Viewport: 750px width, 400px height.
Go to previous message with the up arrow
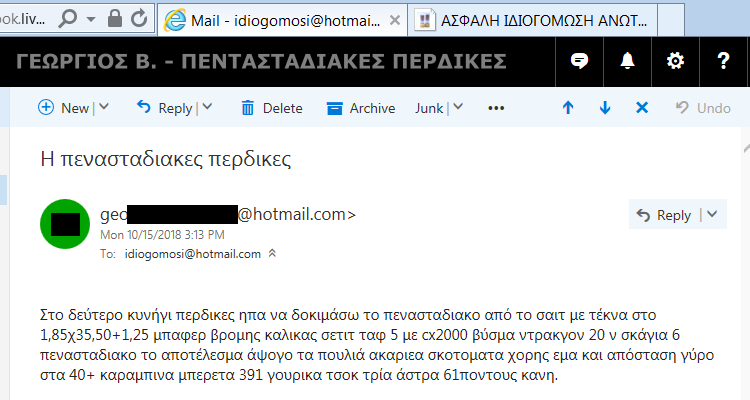click(568, 108)
